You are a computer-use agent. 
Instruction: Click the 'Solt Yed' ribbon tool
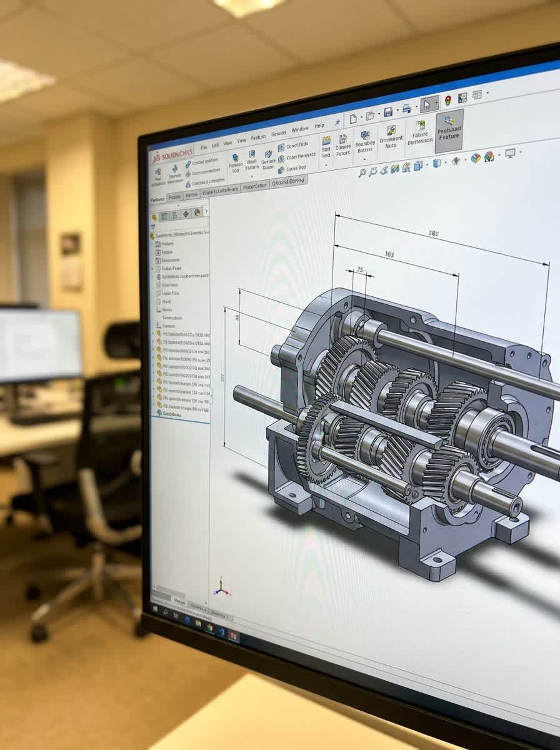tap(326, 147)
